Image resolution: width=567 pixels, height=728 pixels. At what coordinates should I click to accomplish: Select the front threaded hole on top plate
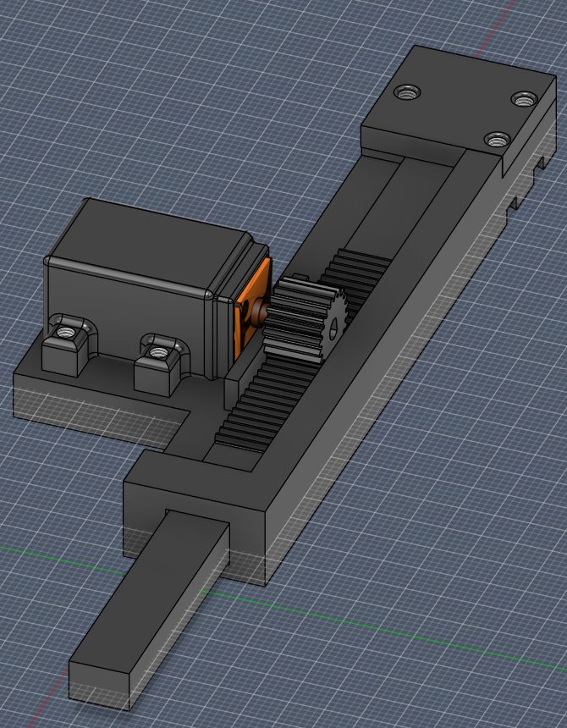pos(498,138)
